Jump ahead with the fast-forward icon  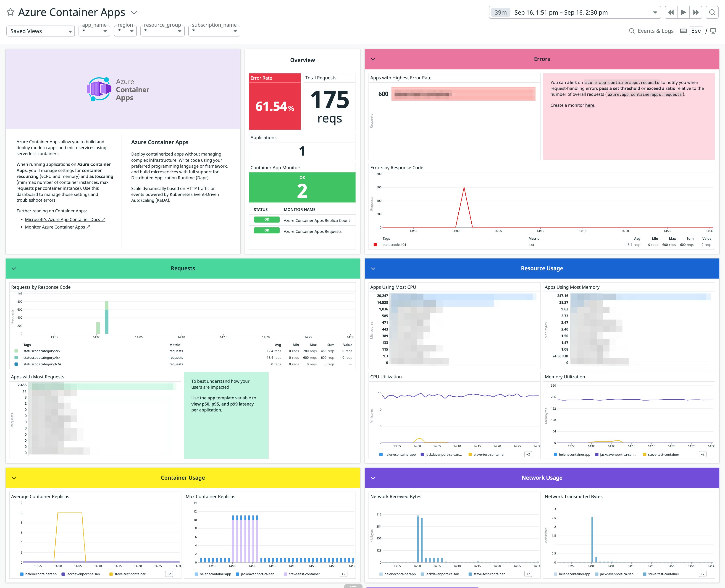pos(696,12)
